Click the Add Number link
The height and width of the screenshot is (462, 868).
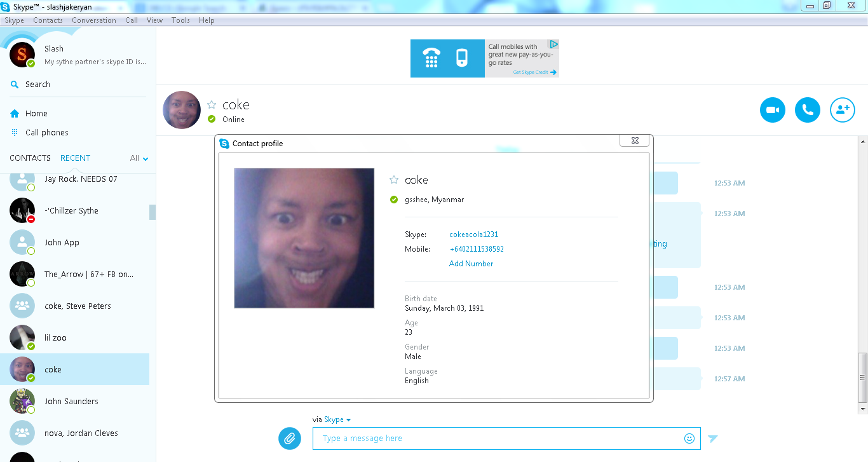click(471, 264)
